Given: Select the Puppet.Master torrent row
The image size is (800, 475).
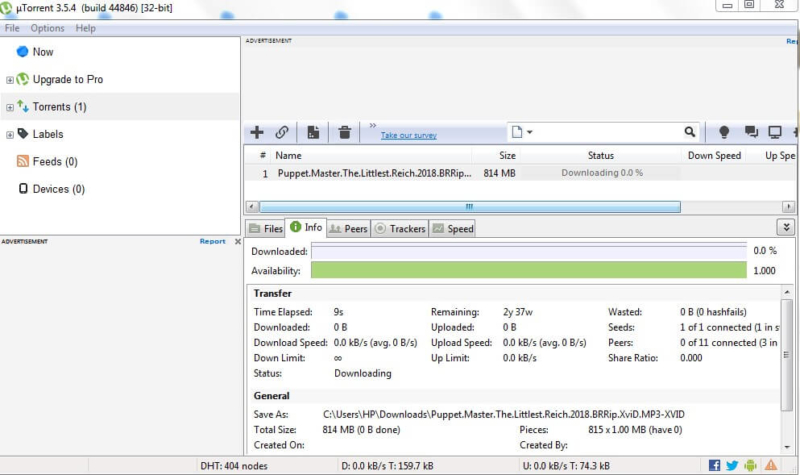Looking at the screenshot, I should coord(519,173).
